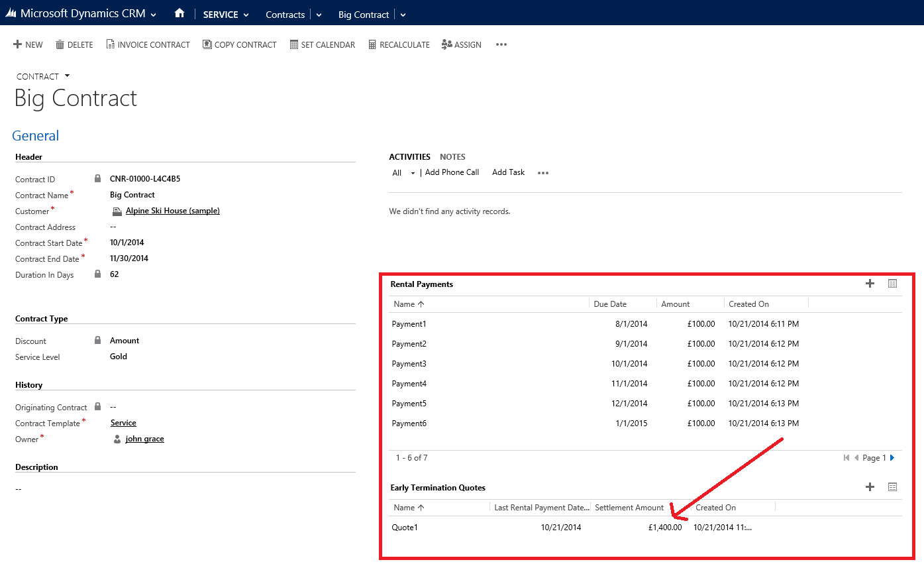The width and height of the screenshot is (924, 568).
Task: Click the Contract End Date value 11/30/2014
Action: click(x=129, y=258)
